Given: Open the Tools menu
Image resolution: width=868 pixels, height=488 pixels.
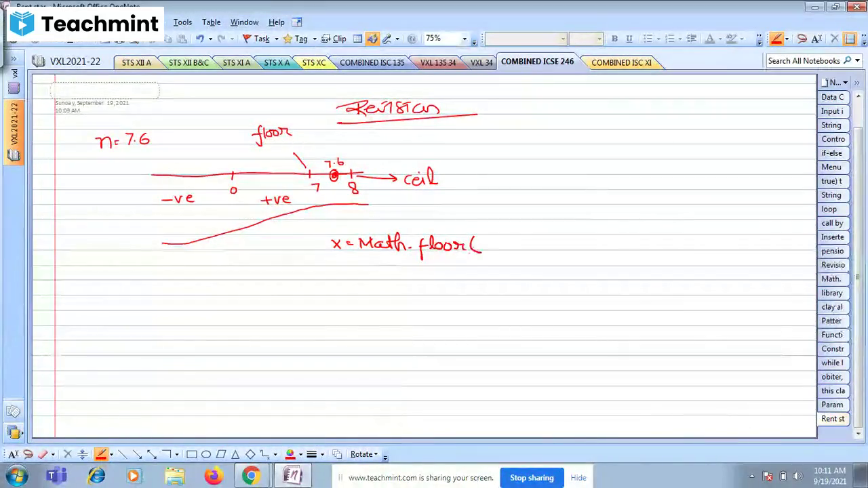Looking at the screenshot, I should [182, 22].
